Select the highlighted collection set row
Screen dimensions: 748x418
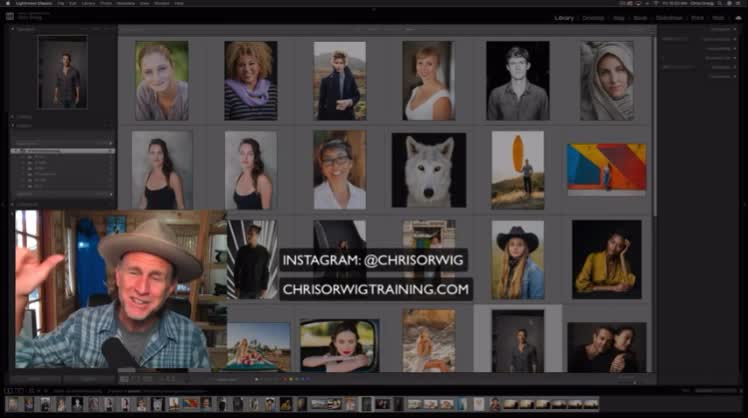62,151
